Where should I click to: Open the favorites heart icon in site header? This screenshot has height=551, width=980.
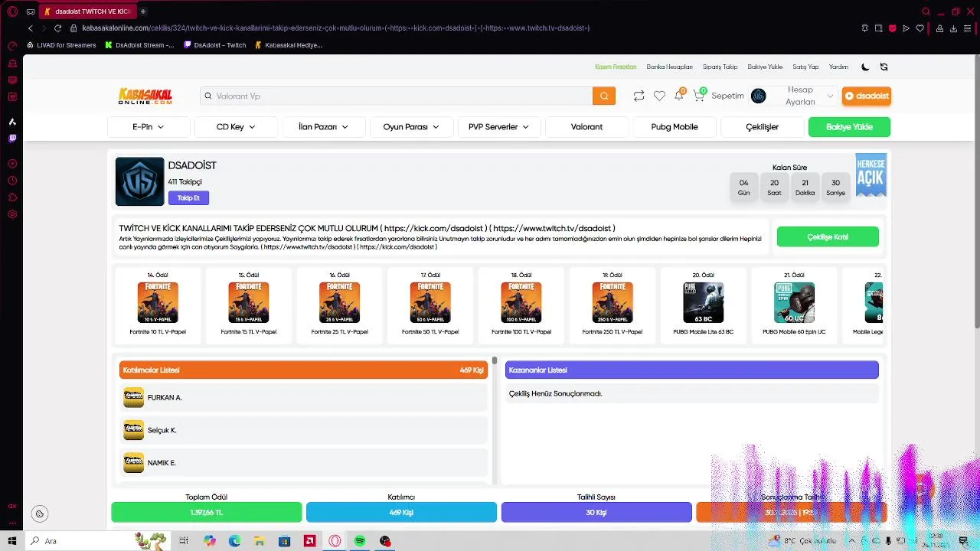659,96
